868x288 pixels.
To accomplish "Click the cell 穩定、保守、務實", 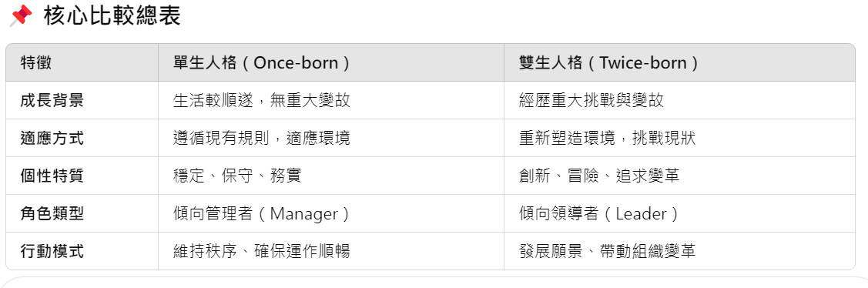I will pyautogui.click(x=237, y=176).
